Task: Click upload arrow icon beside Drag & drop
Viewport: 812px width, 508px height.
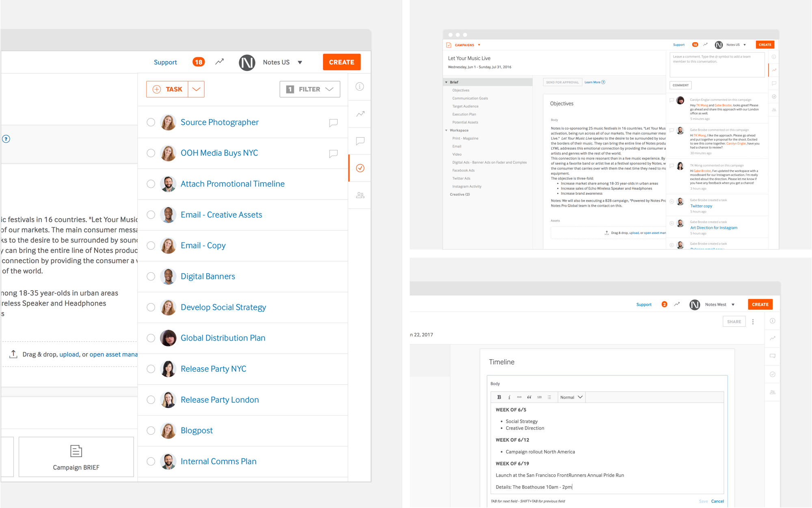Action: [x=13, y=354]
